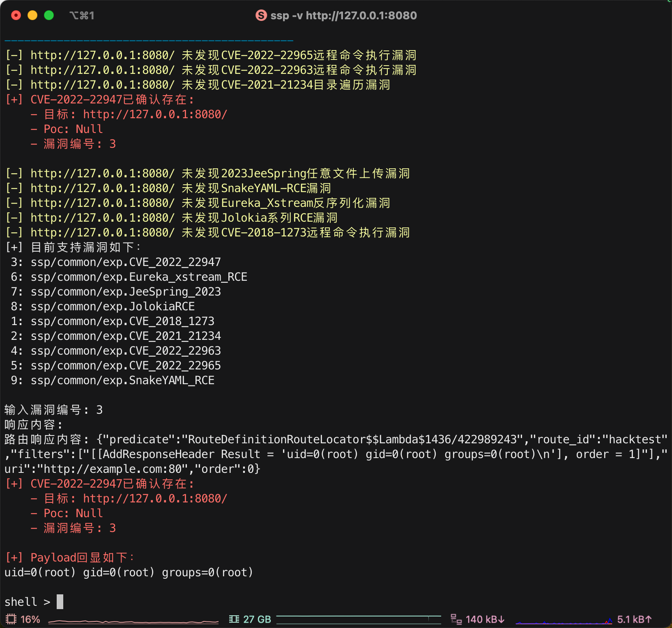Click list entry '2: ssp/common/exp.CVE_2021_21234'
Viewport: 672px width, 628px height.
coord(116,336)
